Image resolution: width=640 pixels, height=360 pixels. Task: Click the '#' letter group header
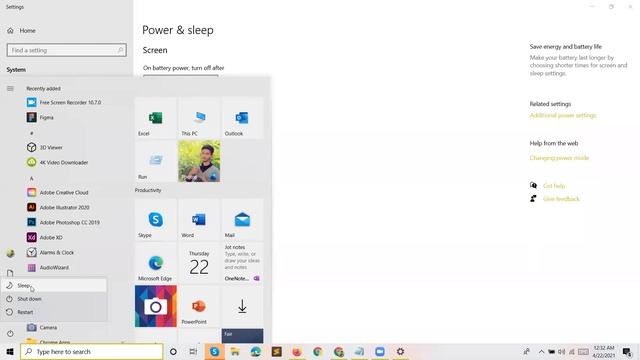point(31,133)
